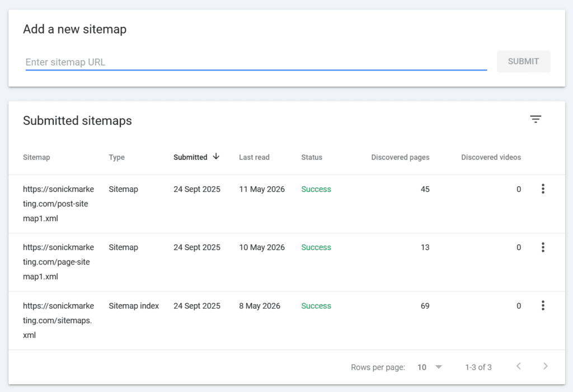Select the '10 May 2026' last read date
Screen dimensions: 573x392
pyautogui.click(x=262, y=247)
